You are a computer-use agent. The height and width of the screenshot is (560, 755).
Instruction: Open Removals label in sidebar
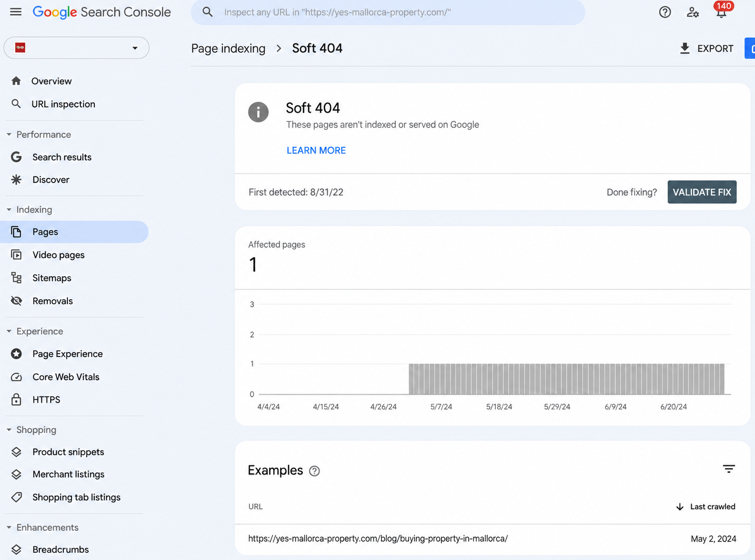[52, 301]
